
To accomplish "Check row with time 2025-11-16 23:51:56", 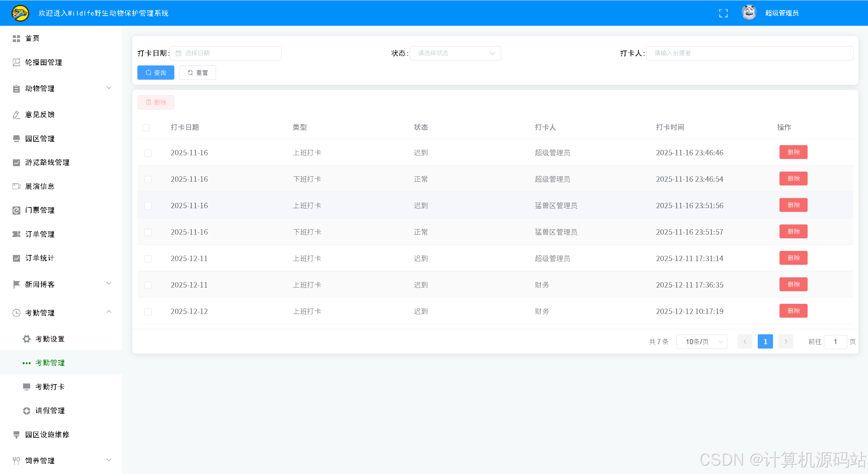I will click(148, 206).
